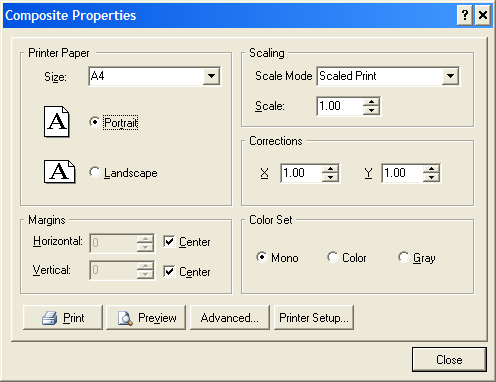Viewport: 496px width, 382px height.
Task: Open the Advanced... settings
Action: pos(230,318)
